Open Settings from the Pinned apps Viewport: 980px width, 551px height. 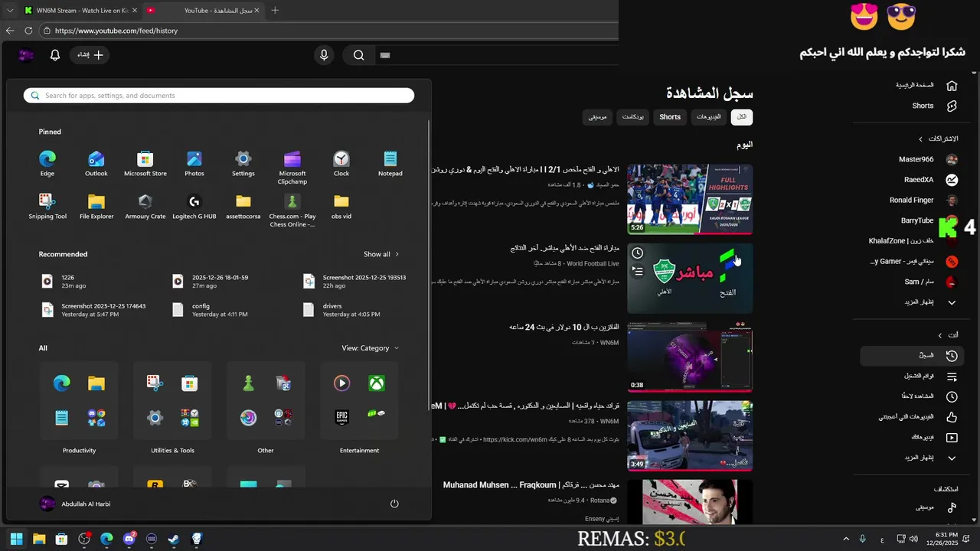(x=243, y=163)
